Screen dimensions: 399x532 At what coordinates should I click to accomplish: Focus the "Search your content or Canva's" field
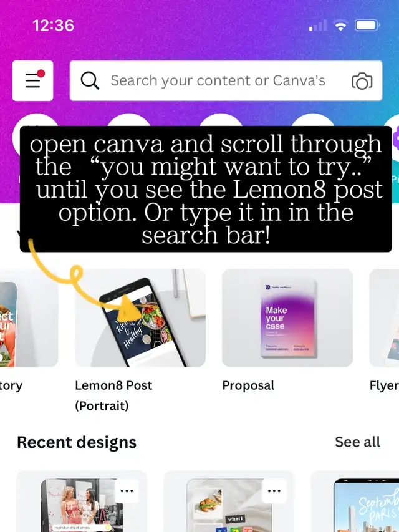pos(226,80)
